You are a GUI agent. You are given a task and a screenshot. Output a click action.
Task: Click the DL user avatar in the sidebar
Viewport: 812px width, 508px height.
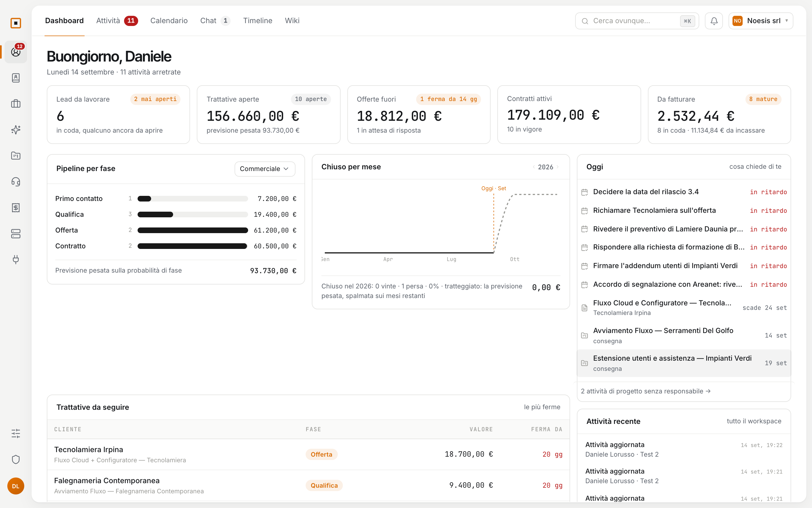click(x=16, y=486)
